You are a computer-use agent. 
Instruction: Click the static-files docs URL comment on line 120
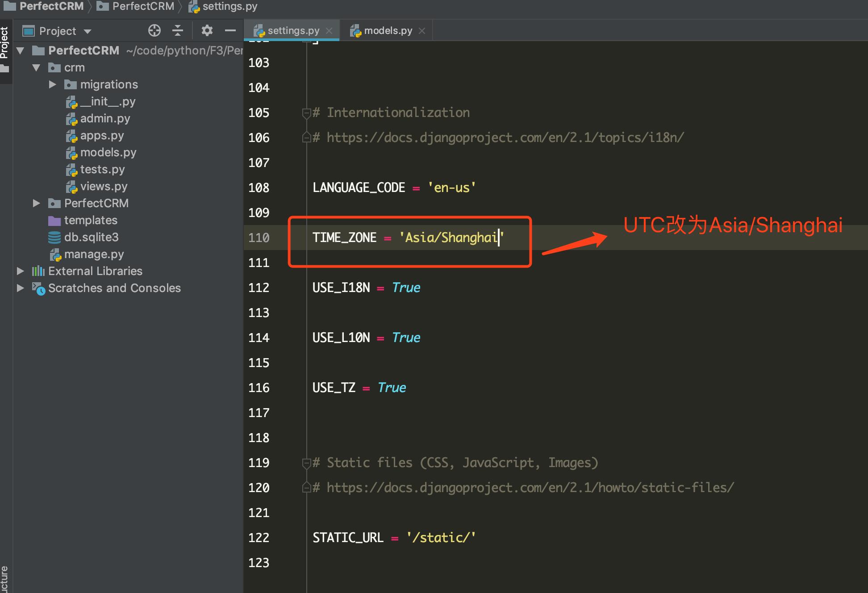(x=523, y=488)
